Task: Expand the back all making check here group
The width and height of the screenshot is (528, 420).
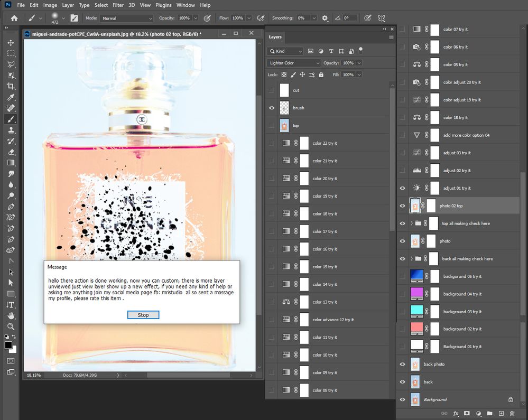Action: click(x=412, y=259)
